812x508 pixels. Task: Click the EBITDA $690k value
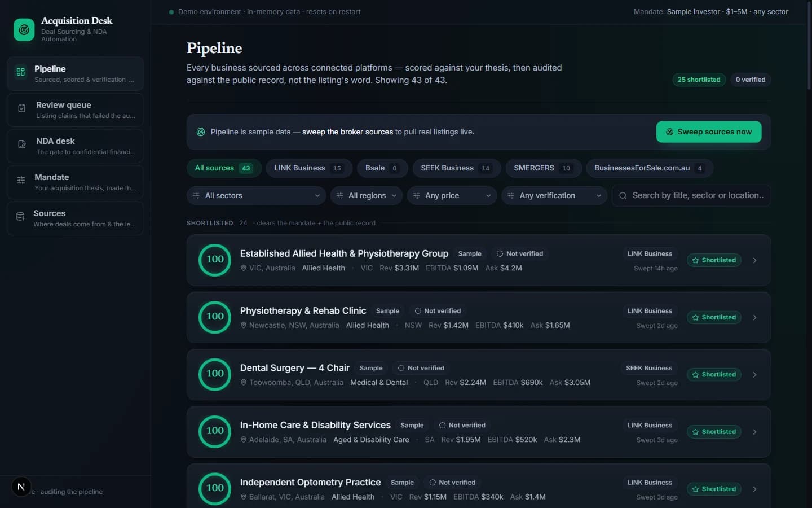518,383
